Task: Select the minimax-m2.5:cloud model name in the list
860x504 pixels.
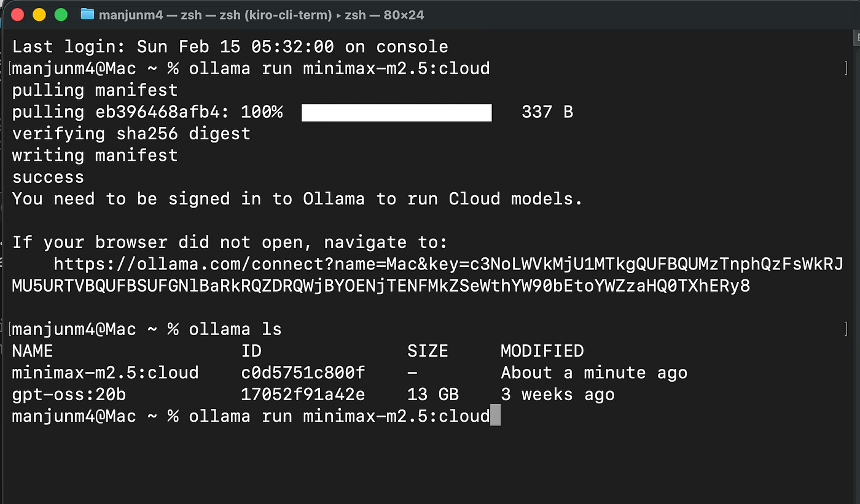Action: pyautogui.click(x=104, y=372)
